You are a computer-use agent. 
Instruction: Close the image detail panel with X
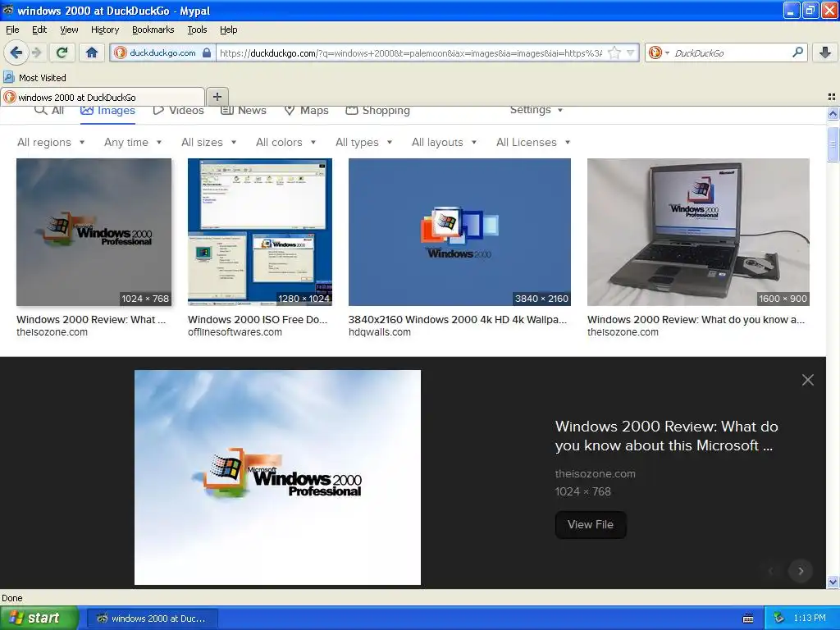pyautogui.click(x=808, y=380)
